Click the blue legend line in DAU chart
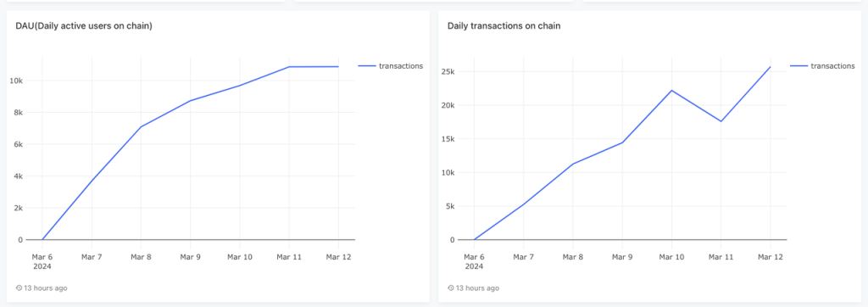 [367, 66]
